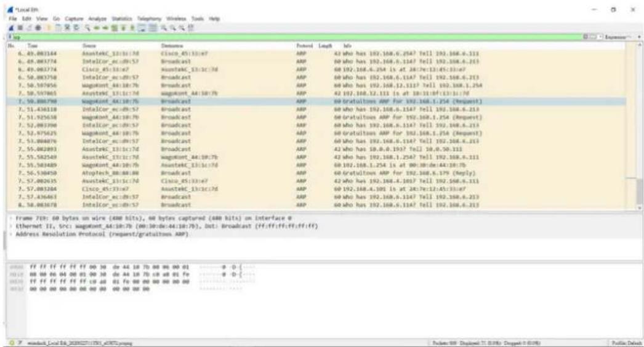Go to specified packet icon

114,28
